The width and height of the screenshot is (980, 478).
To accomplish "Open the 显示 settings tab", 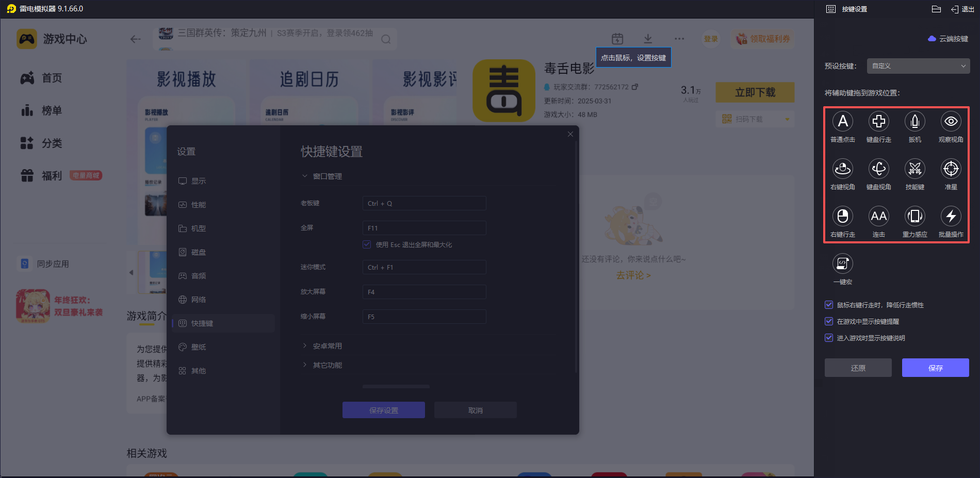I will [x=223, y=181].
